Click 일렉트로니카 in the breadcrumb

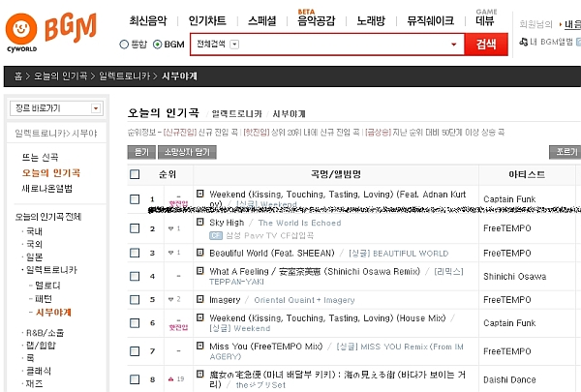(125, 76)
